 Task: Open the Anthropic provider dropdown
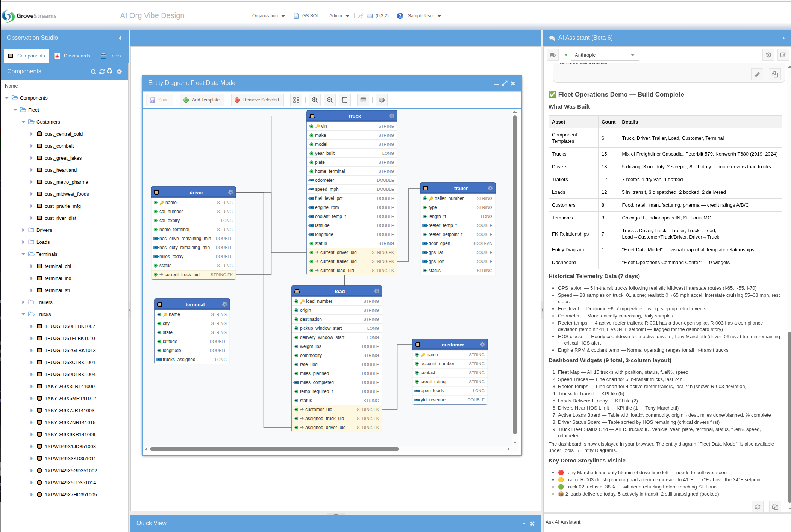(x=605, y=55)
